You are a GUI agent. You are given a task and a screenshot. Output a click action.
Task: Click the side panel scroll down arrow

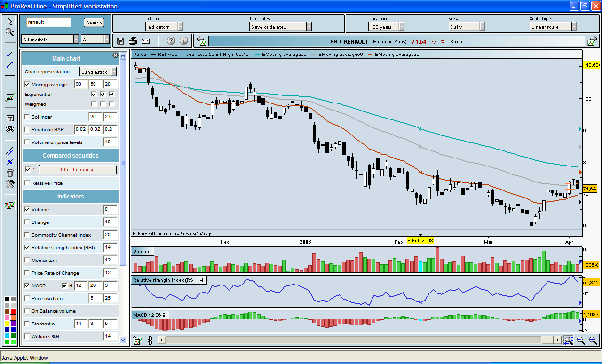pos(123,340)
